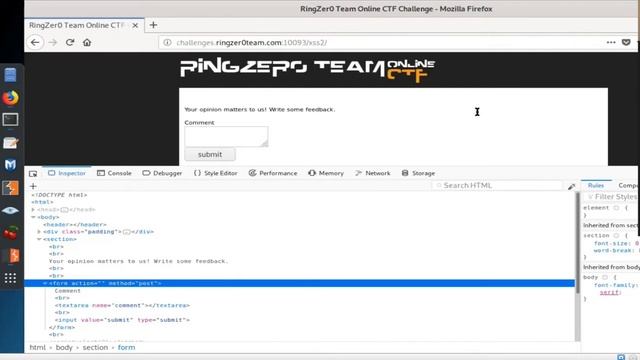The width and height of the screenshot is (640, 360).
Task: Open the Terminal from the dock
Action: point(10,120)
